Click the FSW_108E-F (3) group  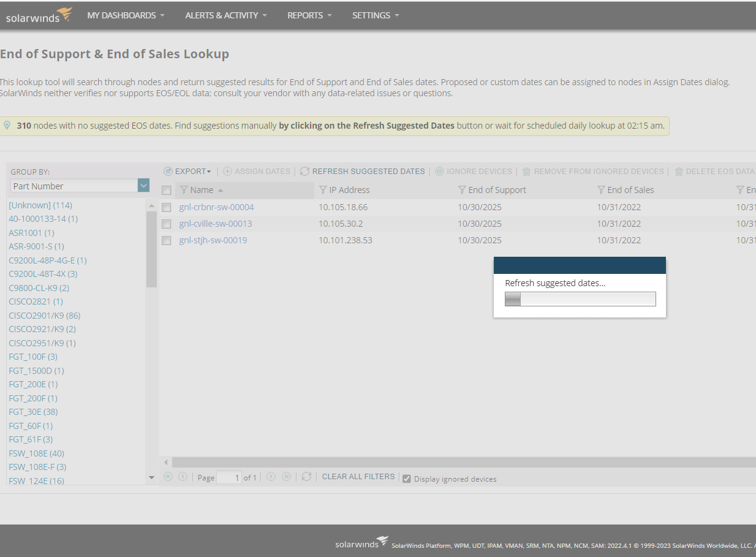(37, 467)
